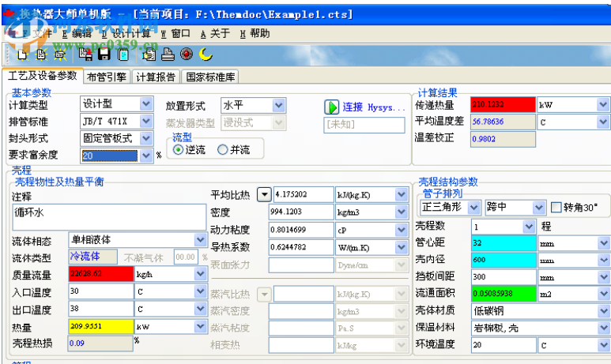Open the 保温材料 岩棉板 dropdown

tap(604, 328)
